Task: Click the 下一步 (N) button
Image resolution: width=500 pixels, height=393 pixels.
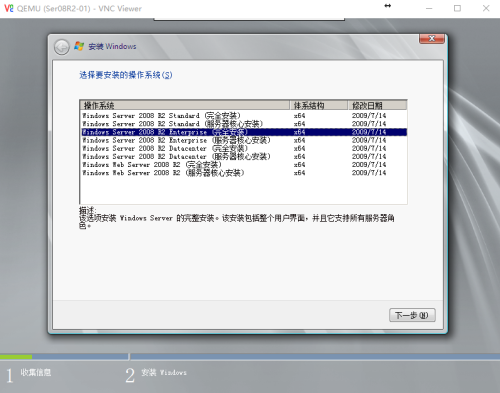Action: click(412, 315)
